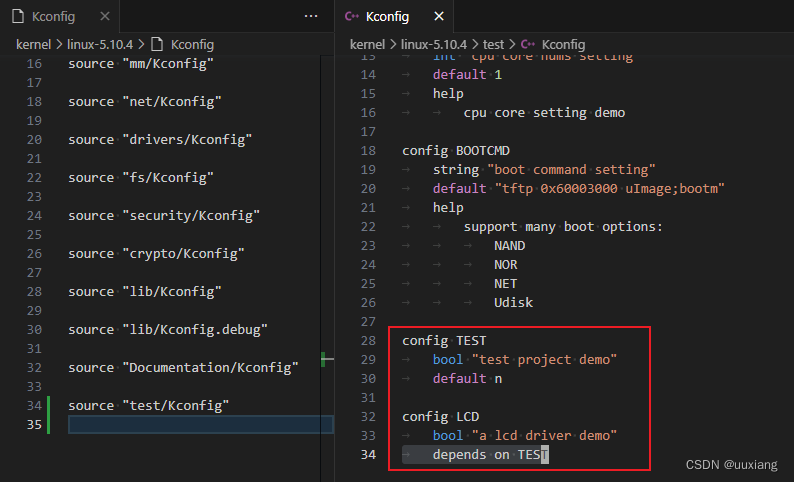The width and height of the screenshot is (794, 482).
Task: Click the word 'NET' on line 25
Action: click(x=506, y=284)
